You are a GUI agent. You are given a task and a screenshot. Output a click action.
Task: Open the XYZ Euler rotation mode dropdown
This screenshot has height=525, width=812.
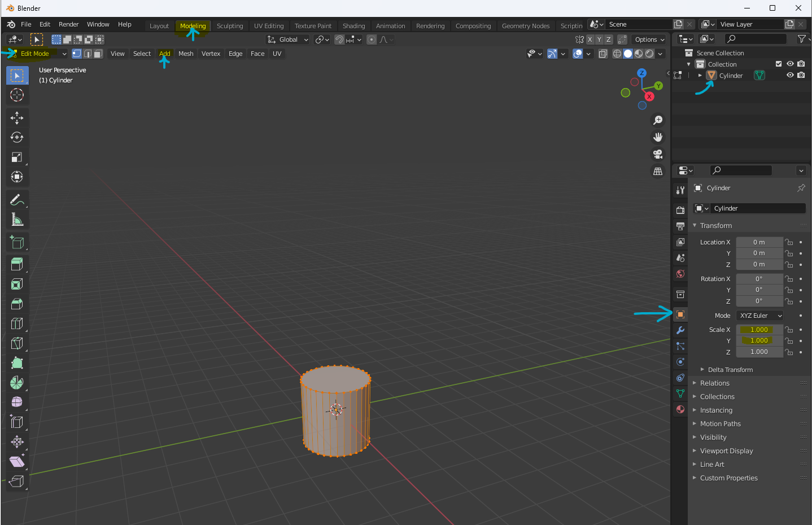760,316
